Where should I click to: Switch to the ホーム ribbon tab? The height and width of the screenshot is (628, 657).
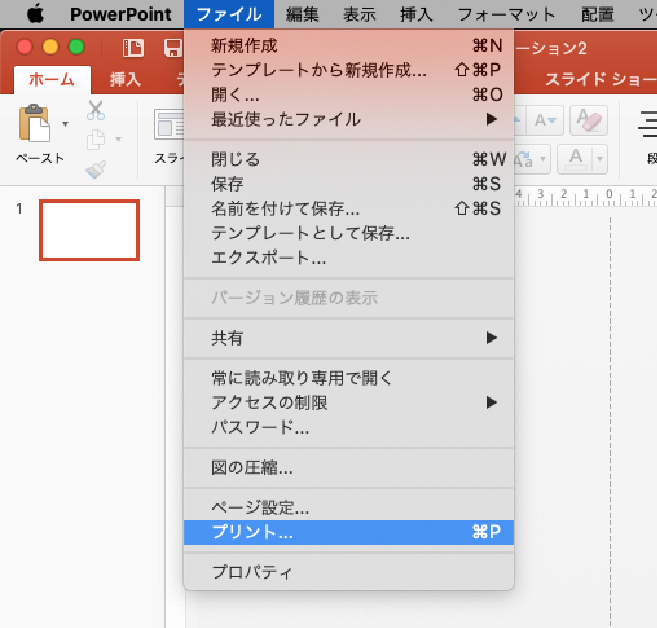pos(52,80)
